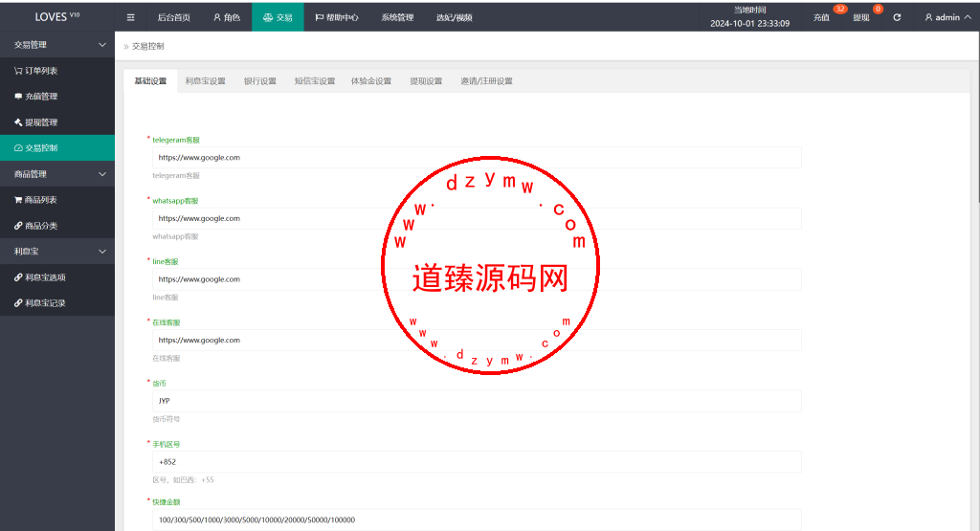Switch to the 短信宝设置 tab
Viewport: 980px width, 531px height.
(x=314, y=81)
